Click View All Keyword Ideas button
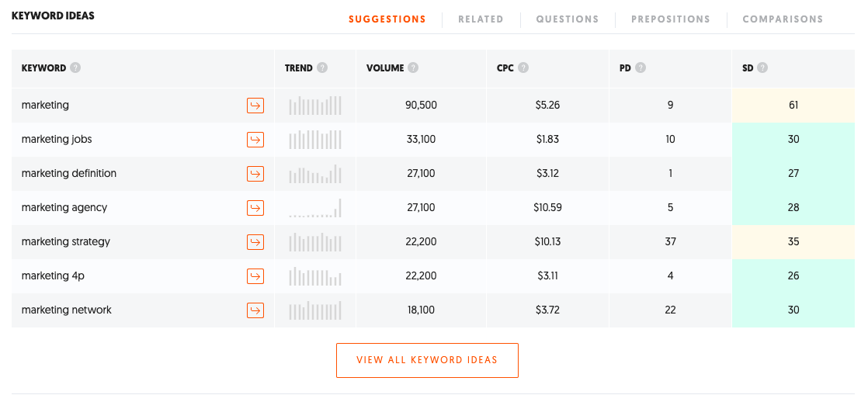 click(x=427, y=360)
